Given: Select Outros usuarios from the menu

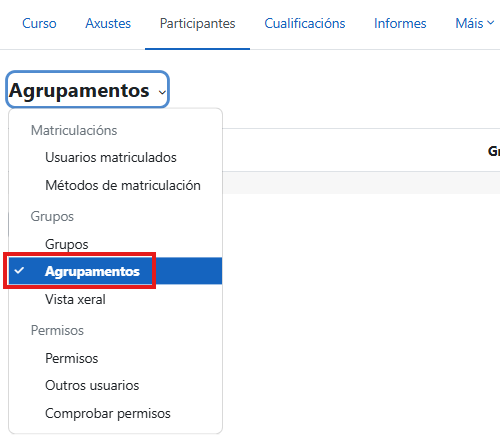Looking at the screenshot, I should [115, 386].
